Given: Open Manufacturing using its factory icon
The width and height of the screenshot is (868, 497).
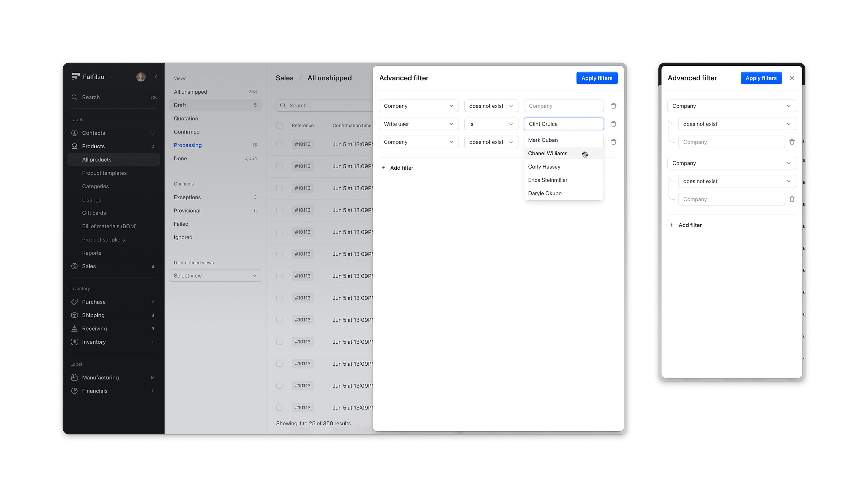Looking at the screenshot, I should (74, 377).
